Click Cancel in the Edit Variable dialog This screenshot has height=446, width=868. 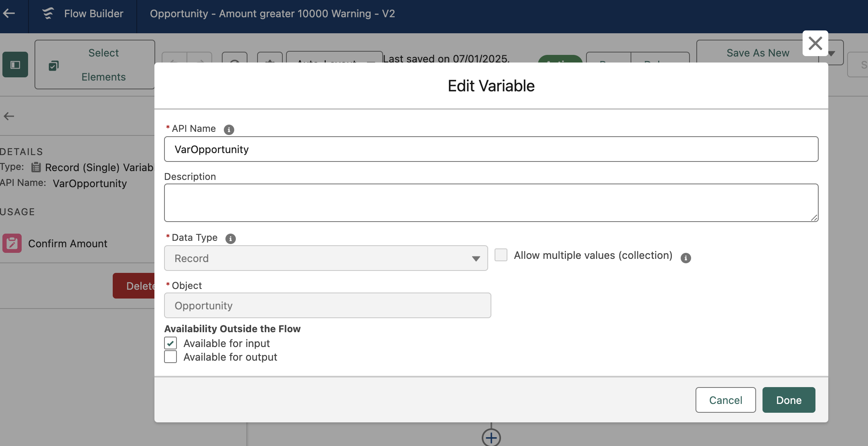pos(725,400)
